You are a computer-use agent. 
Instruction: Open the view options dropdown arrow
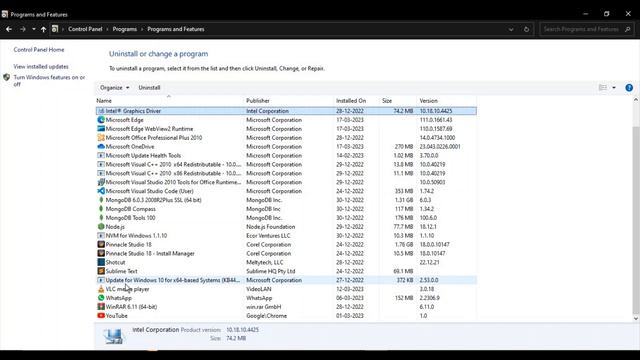tap(614, 88)
